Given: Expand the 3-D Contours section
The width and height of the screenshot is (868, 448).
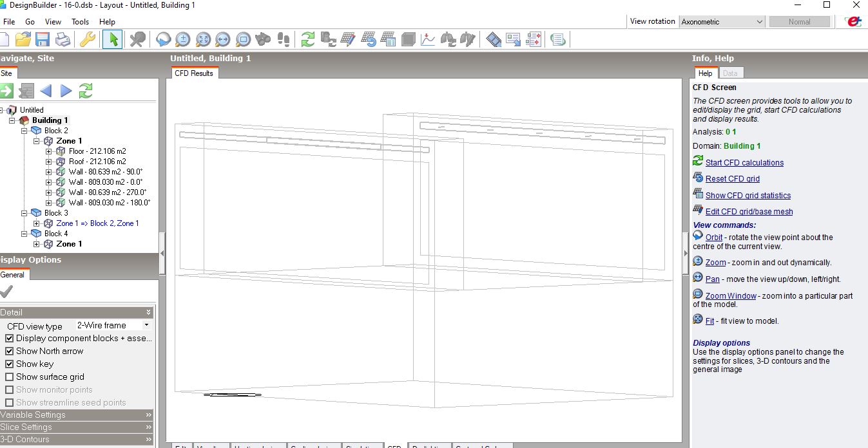Looking at the screenshot, I should click(x=77, y=439).
